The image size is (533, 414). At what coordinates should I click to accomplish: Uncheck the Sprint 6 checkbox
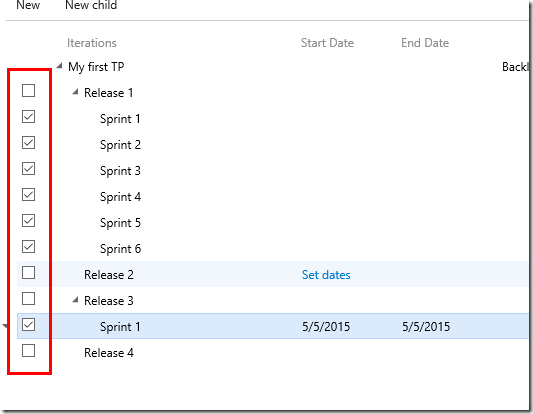pyautogui.click(x=28, y=247)
